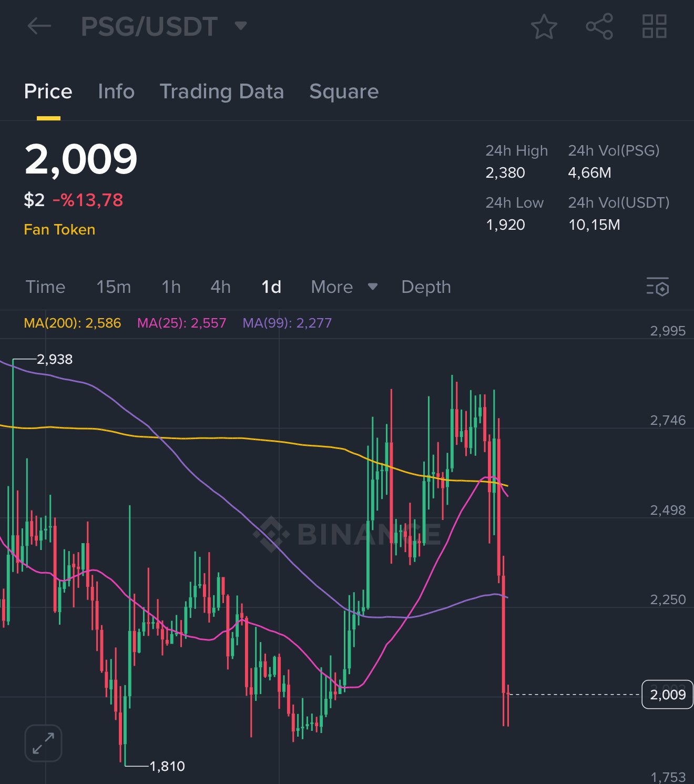Tap the MA(99): 2,277 indicator label
The image size is (694, 784).
(287, 323)
